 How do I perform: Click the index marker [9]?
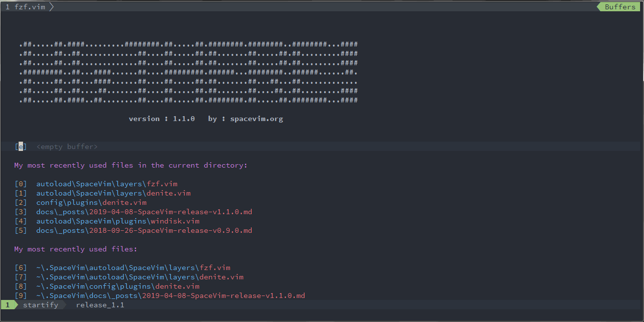(21, 296)
